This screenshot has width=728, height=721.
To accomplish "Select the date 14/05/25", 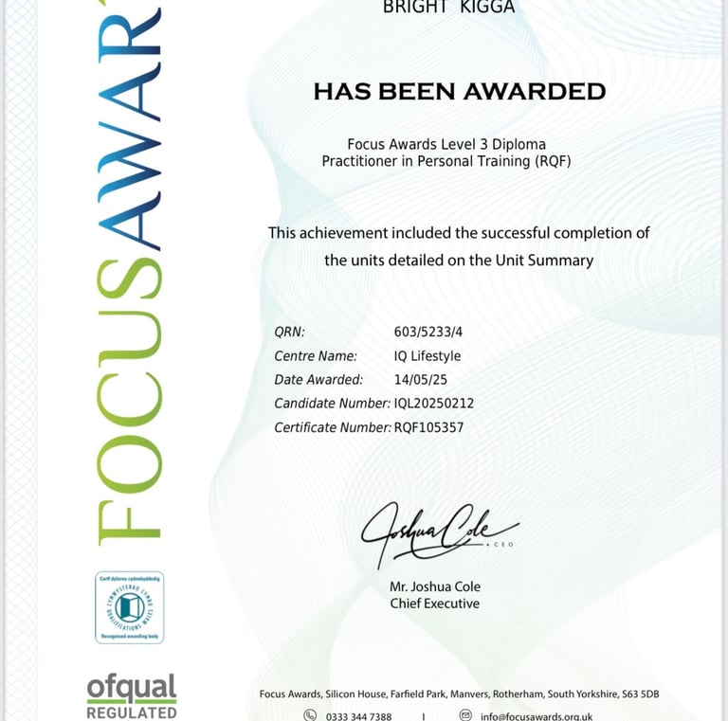I will (421, 380).
